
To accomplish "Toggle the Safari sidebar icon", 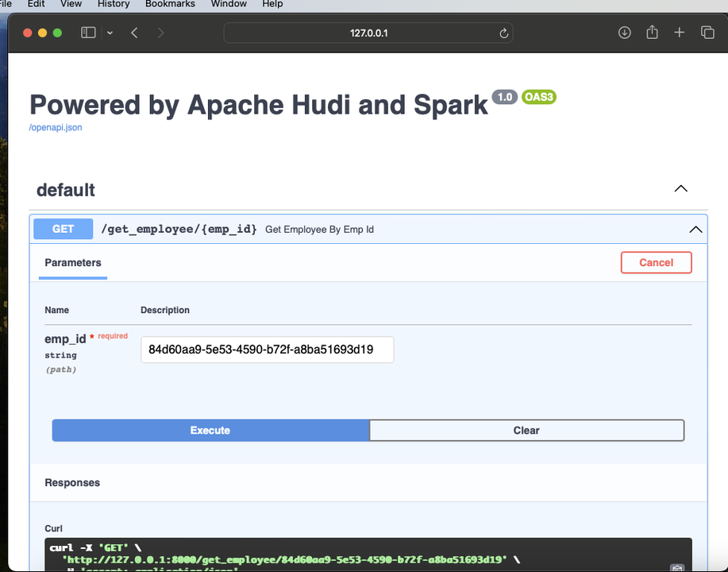I will click(88, 33).
